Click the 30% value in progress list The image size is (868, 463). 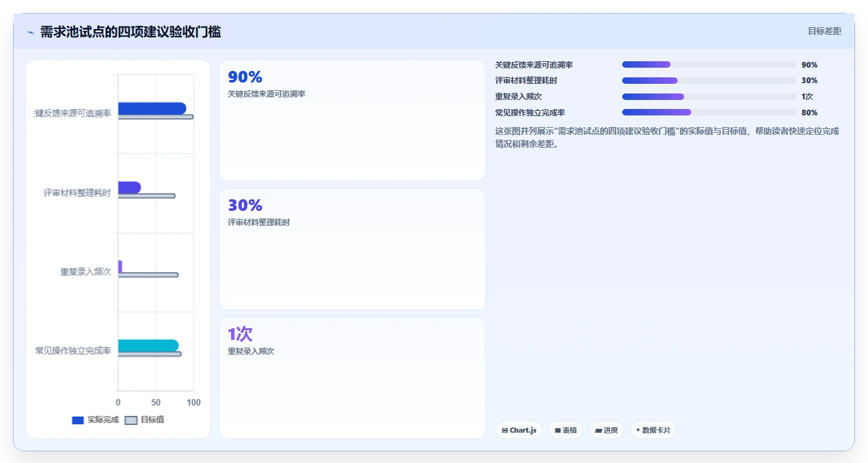click(809, 81)
